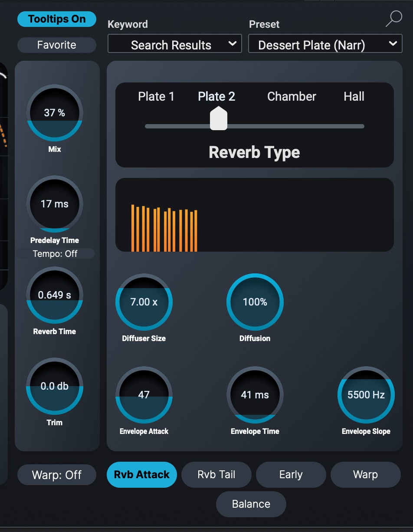This screenshot has height=532, width=413.
Task: Click the Diffuser Size knob
Action: (x=144, y=302)
